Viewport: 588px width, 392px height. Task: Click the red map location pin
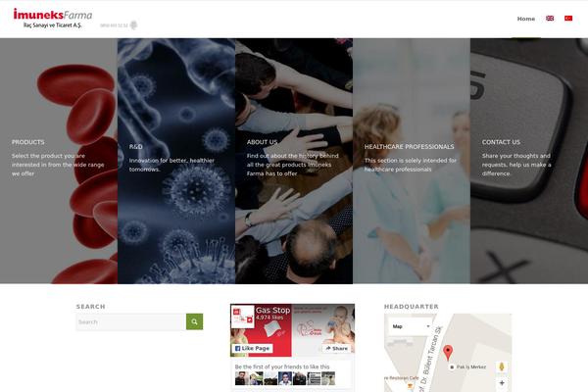coord(448,353)
